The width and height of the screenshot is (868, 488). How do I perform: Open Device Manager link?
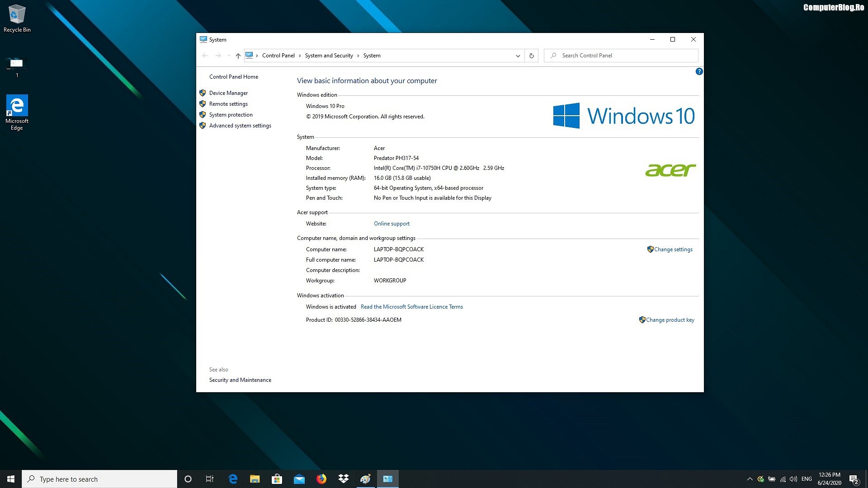point(228,93)
